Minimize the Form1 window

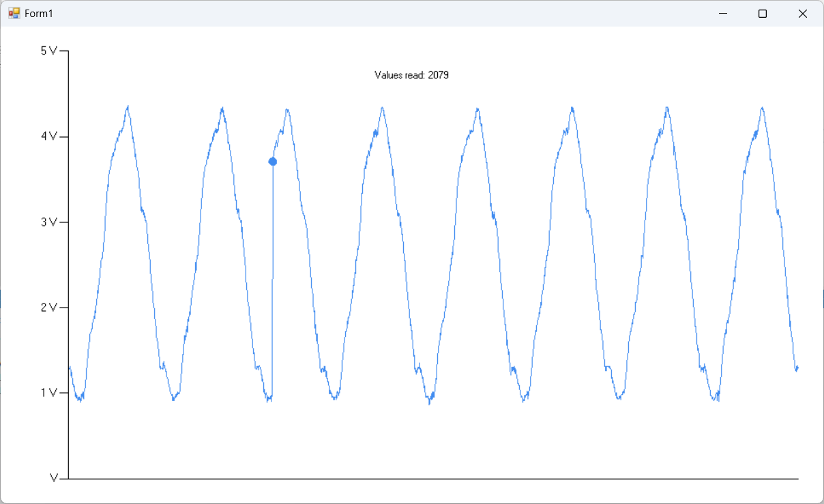723,14
